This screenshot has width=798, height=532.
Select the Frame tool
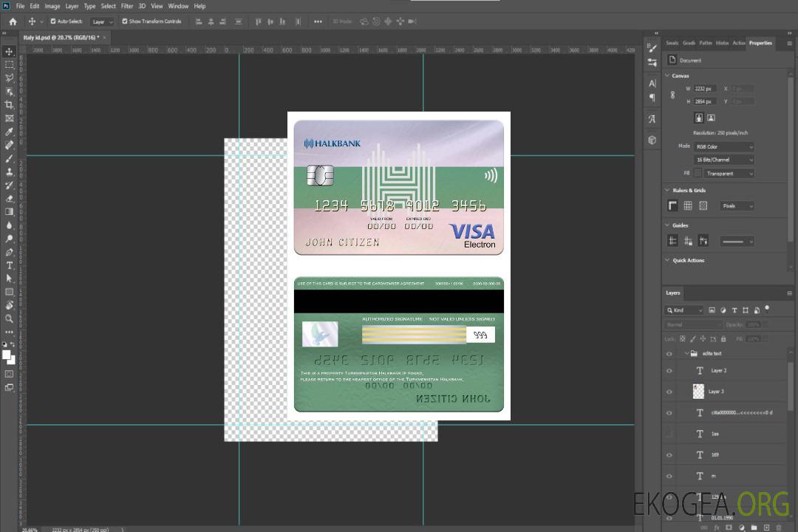9,118
